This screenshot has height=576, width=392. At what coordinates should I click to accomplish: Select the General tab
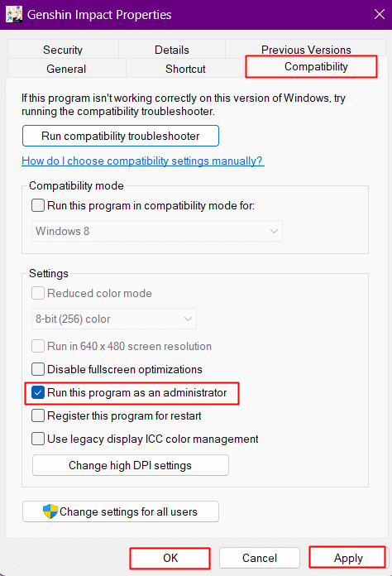pos(66,69)
